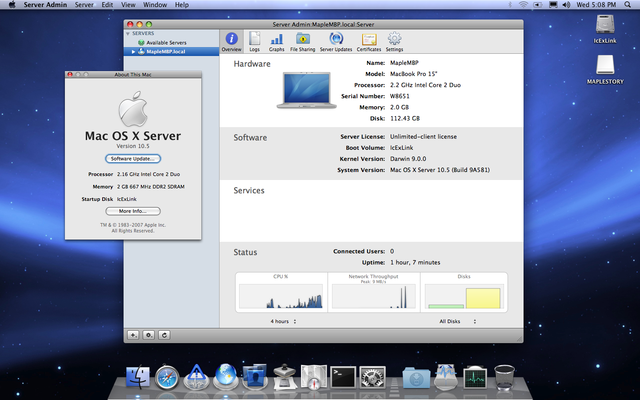Open the rubber stamp utility in Dock
The width and height of the screenshot is (640, 400).
284,376
